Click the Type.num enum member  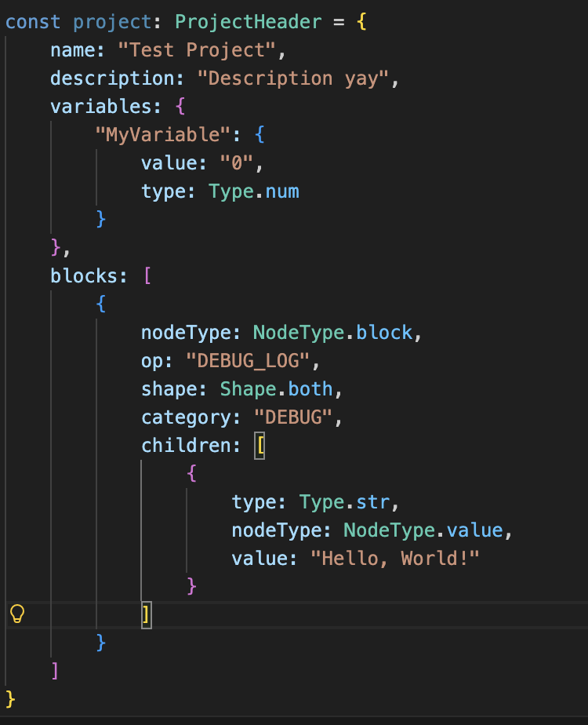[253, 191]
